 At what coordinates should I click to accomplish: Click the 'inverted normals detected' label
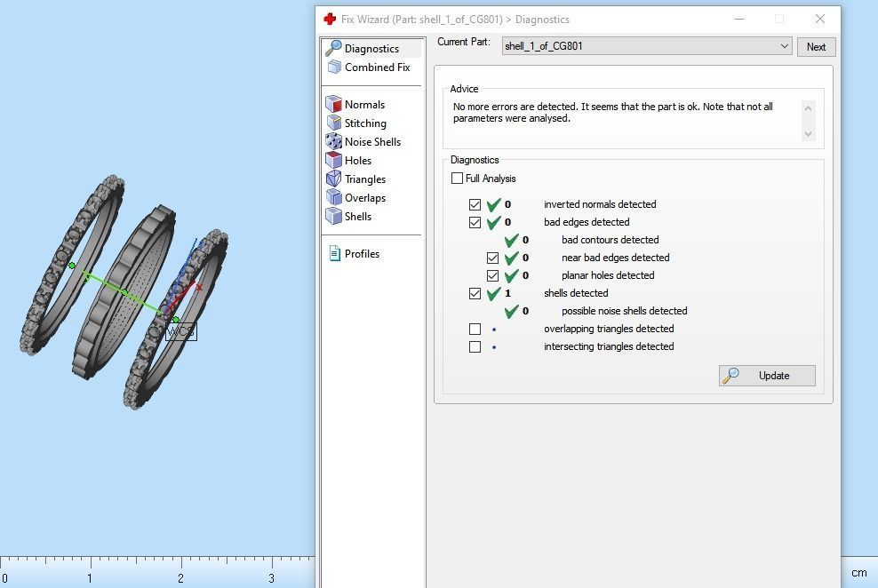click(x=600, y=204)
